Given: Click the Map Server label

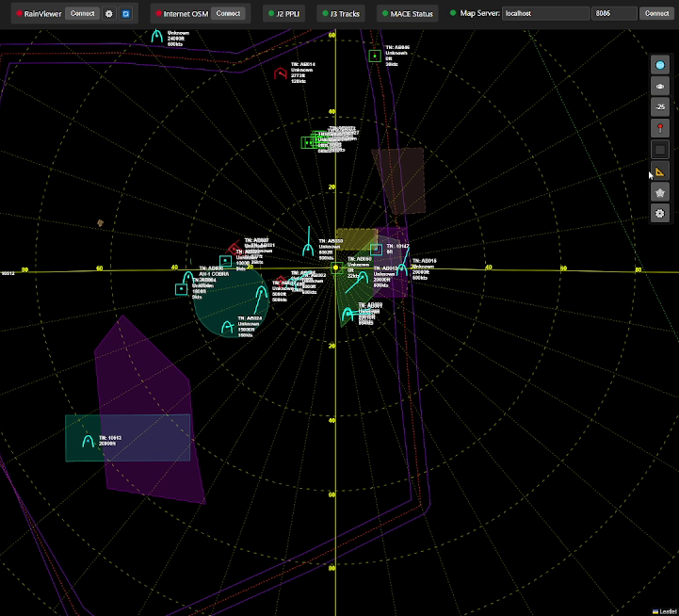Looking at the screenshot, I should coord(479,13).
